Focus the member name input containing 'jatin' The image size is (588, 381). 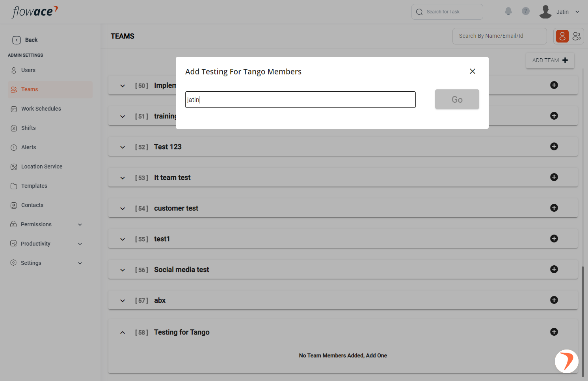[300, 100]
